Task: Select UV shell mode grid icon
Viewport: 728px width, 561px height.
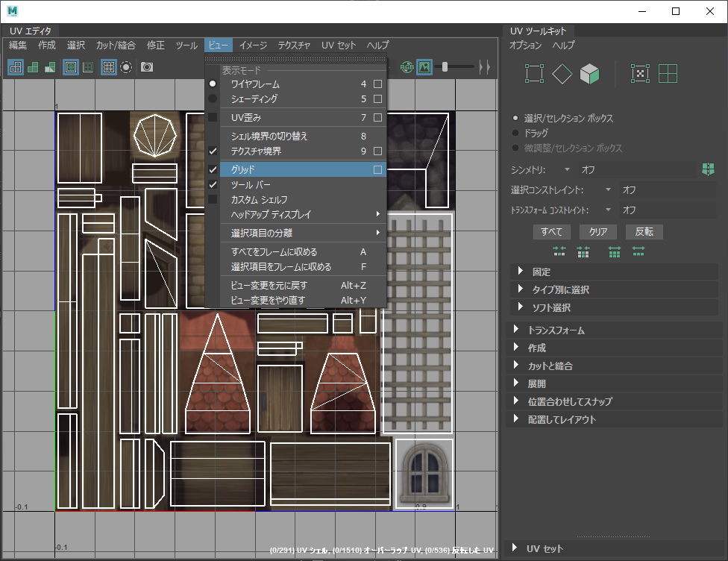Action: (668, 73)
